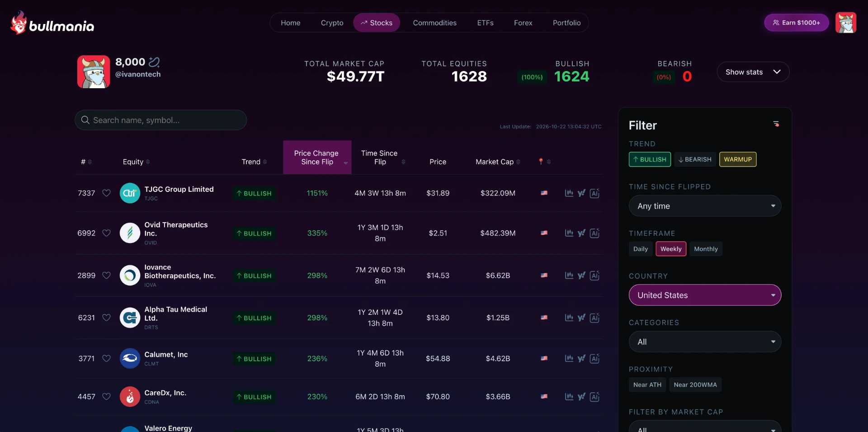Favorite Iovance Biotherapeutics with heart icon
The image size is (868, 432).
[x=106, y=275]
